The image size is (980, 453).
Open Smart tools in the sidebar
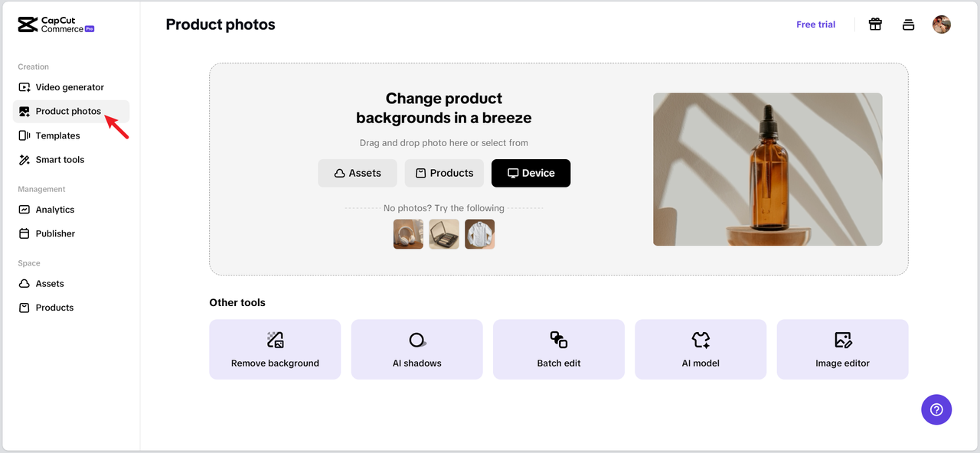coord(60,160)
